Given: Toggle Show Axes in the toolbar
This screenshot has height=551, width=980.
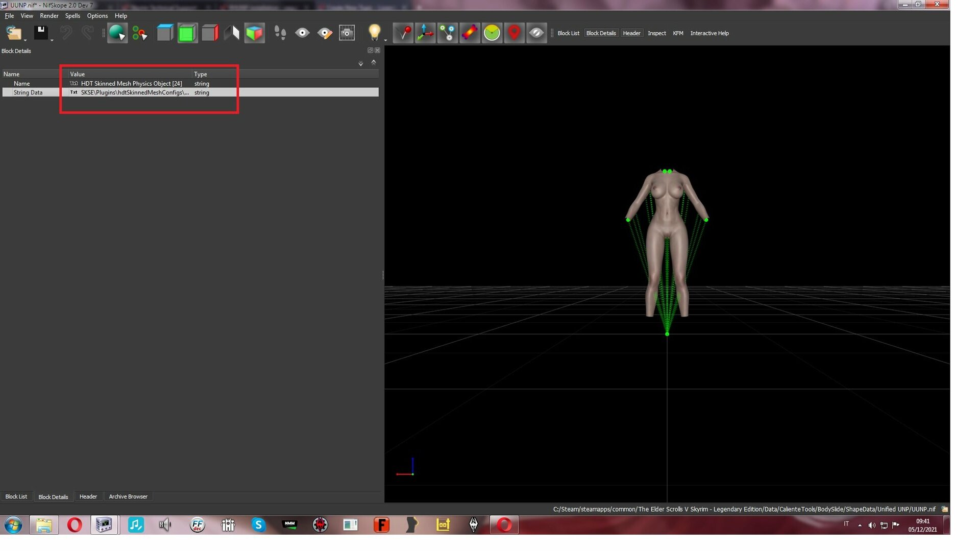Looking at the screenshot, I should click(425, 33).
